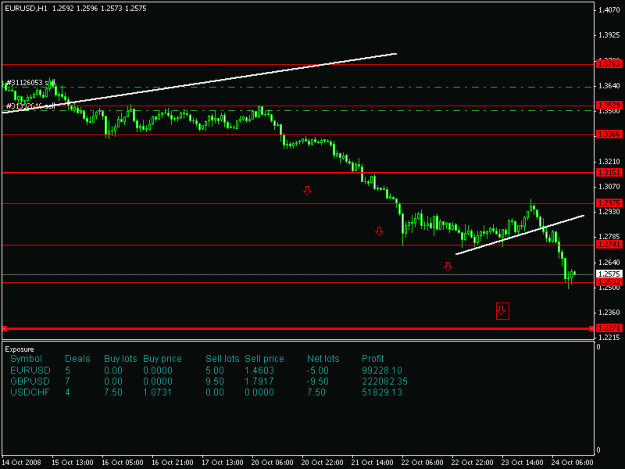Click the 24 Oct 06:00 time label
Image resolution: width=625 pixels, height=469 pixels.
pyautogui.click(x=572, y=463)
